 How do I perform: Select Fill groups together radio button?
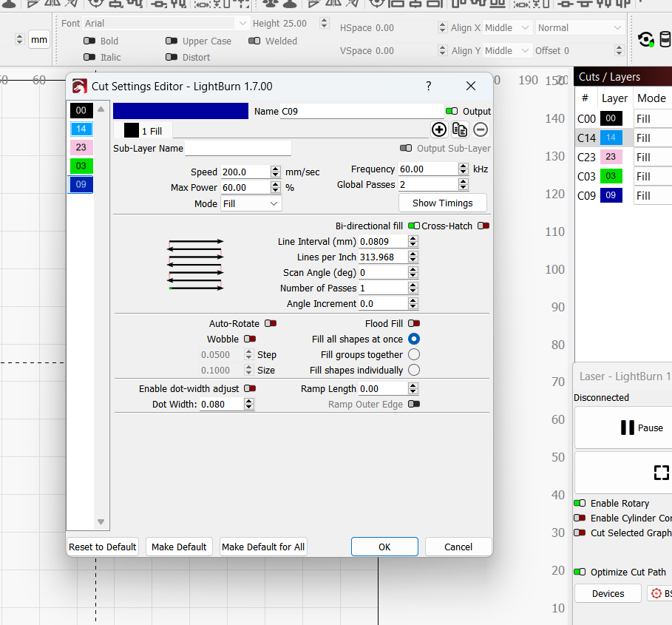tap(414, 354)
